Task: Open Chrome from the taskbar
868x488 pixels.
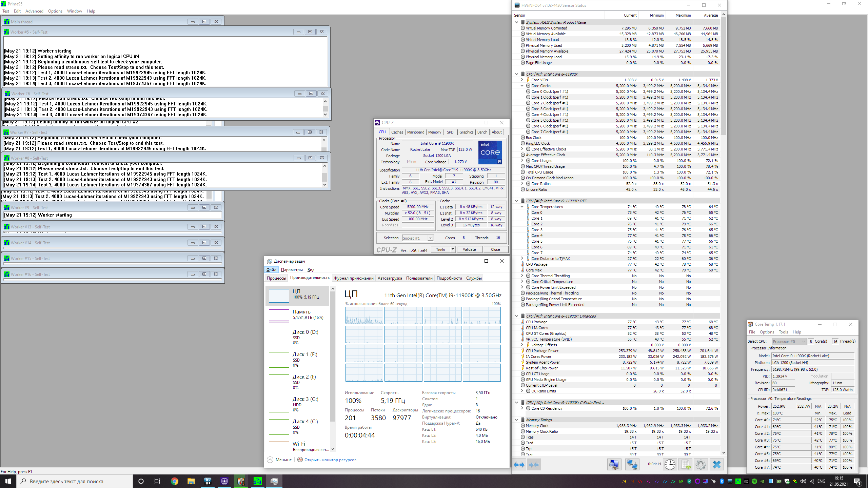Action: click(175, 481)
